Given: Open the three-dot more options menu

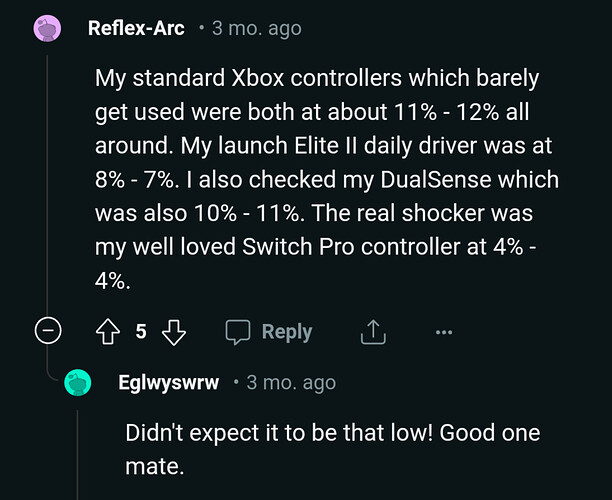Looking at the screenshot, I should [x=444, y=331].
